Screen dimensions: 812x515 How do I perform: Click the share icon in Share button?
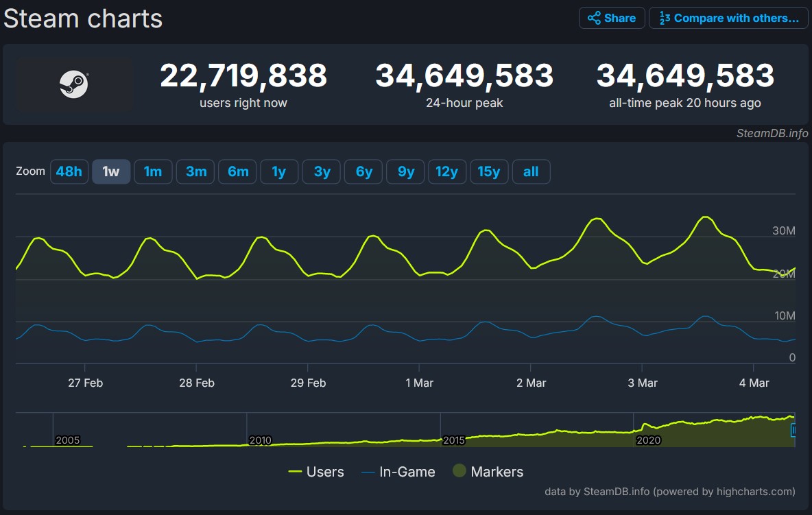click(594, 18)
